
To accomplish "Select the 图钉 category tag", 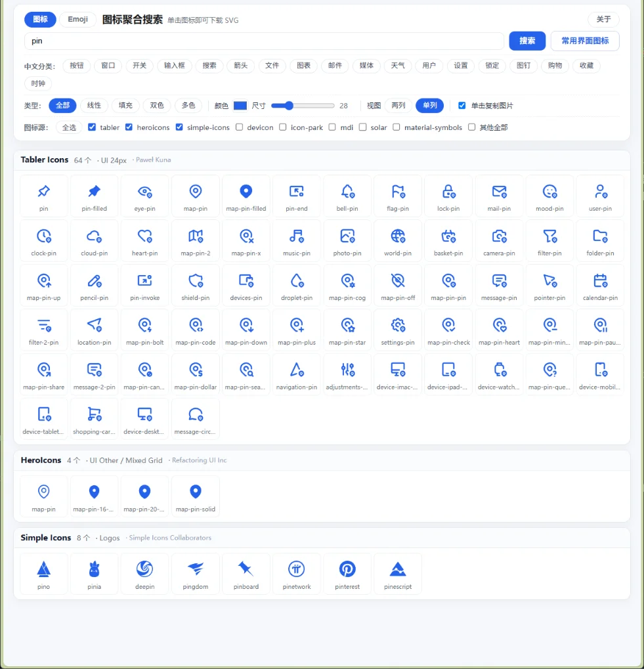I will (x=523, y=66).
